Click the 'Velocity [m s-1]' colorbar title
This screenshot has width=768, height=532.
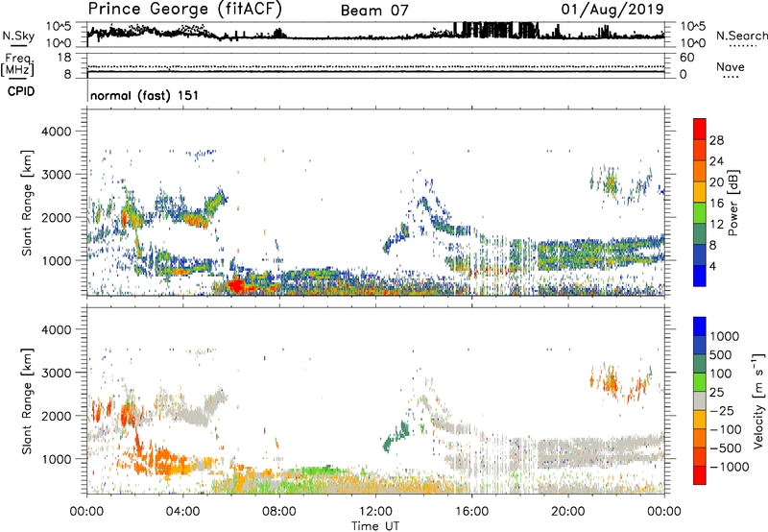tap(758, 400)
